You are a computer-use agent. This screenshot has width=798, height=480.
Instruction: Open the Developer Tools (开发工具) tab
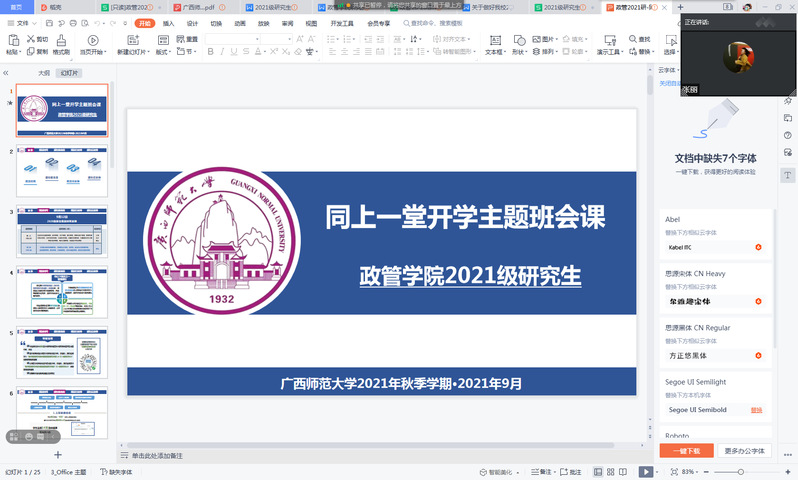click(342, 23)
